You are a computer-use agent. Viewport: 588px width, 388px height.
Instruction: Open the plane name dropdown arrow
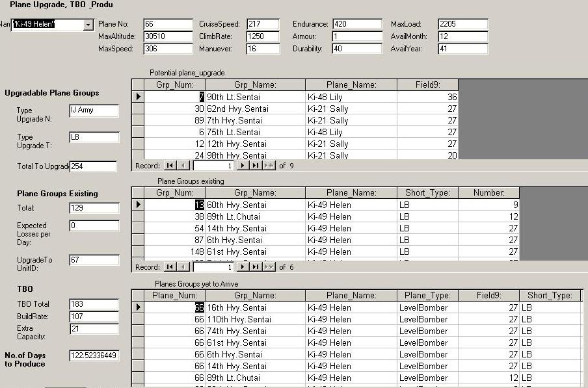click(x=88, y=25)
